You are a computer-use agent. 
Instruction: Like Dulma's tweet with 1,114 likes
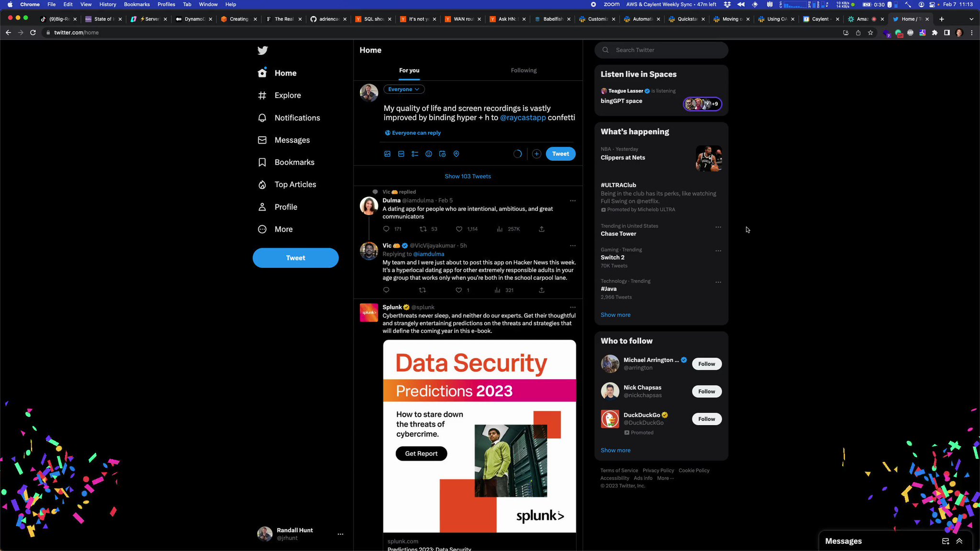(459, 229)
